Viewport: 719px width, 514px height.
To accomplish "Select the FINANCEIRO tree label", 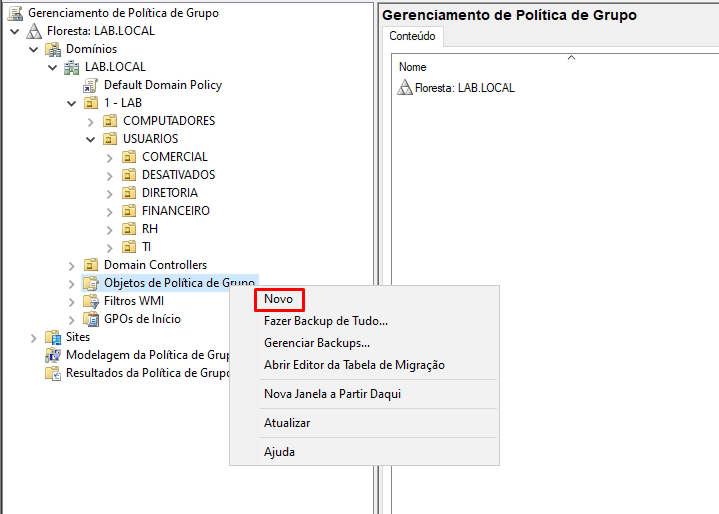I will (176, 210).
